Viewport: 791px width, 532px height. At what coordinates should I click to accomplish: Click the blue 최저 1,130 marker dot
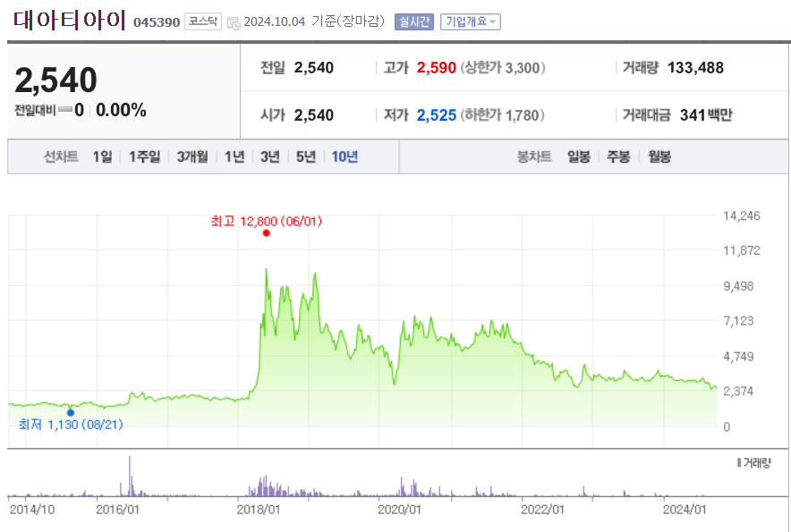[x=72, y=411]
